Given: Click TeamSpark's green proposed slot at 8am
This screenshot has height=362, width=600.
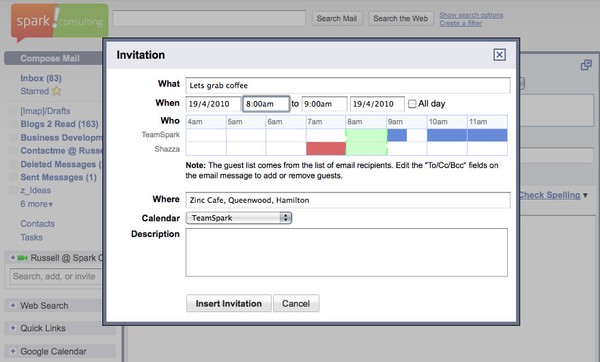Looking at the screenshot, I should [367, 135].
